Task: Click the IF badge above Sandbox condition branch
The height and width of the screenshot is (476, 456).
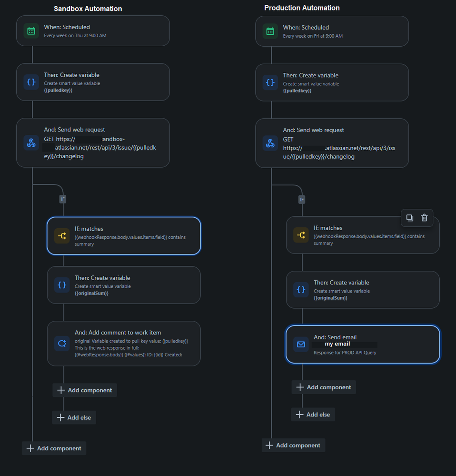Action: [x=62, y=199]
